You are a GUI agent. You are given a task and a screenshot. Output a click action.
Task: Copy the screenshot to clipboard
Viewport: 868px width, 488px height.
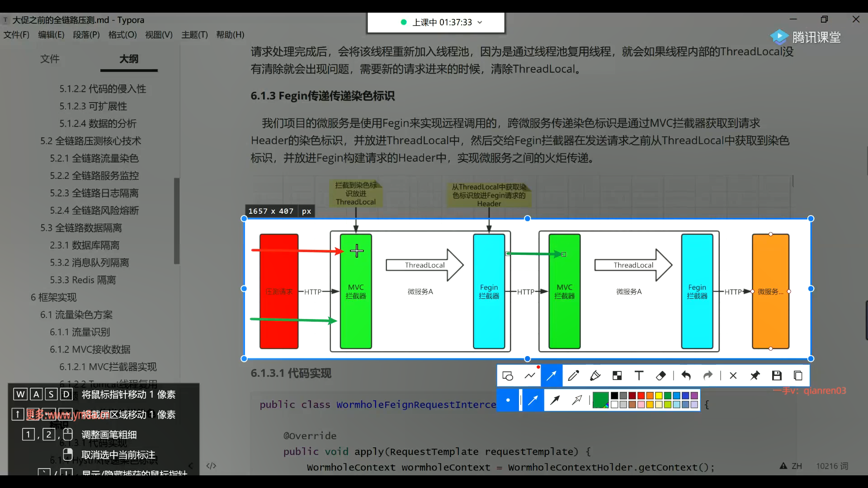tap(798, 376)
